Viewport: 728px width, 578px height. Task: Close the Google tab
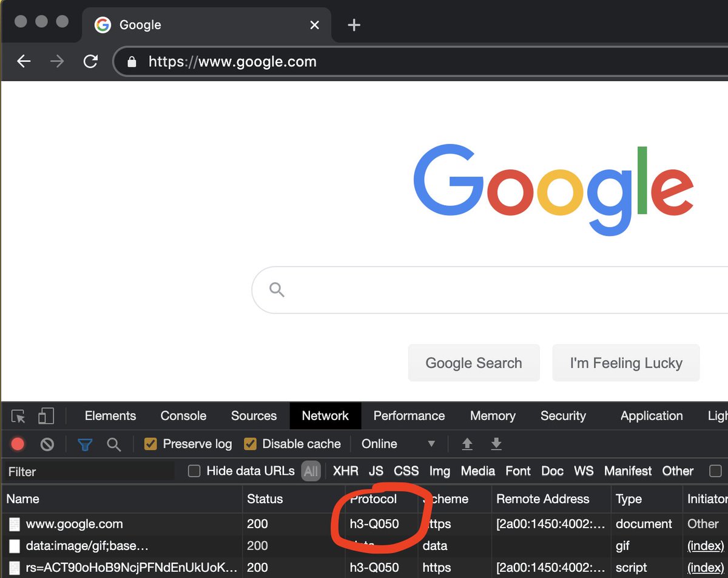(314, 25)
